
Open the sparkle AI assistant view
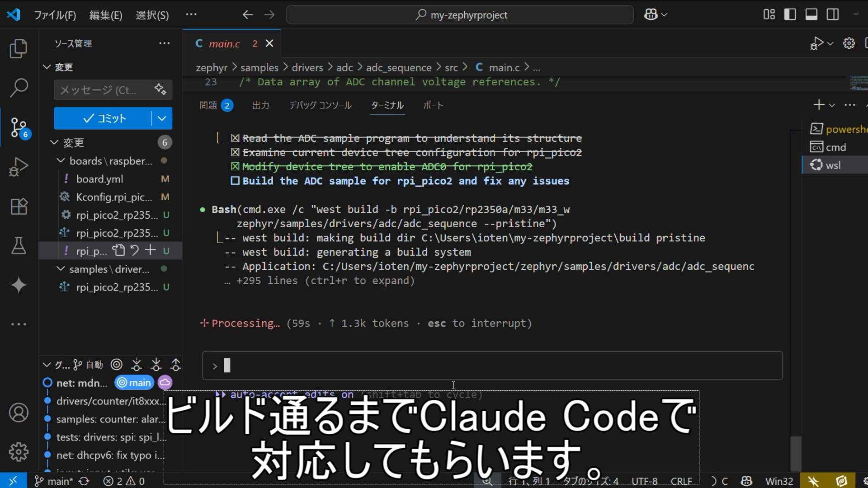[19, 285]
